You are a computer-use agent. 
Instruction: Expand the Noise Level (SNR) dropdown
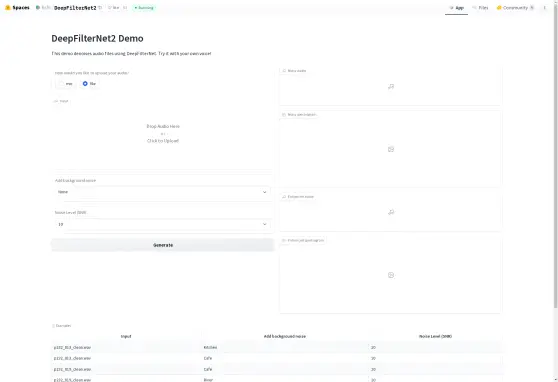(162, 224)
